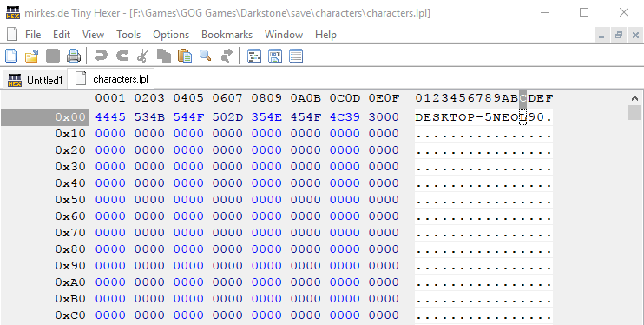The height and width of the screenshot is (325, 644).
Task: Open the structure viewer toolbar icon
Action: pyautogui.click(x=254, y=56)
